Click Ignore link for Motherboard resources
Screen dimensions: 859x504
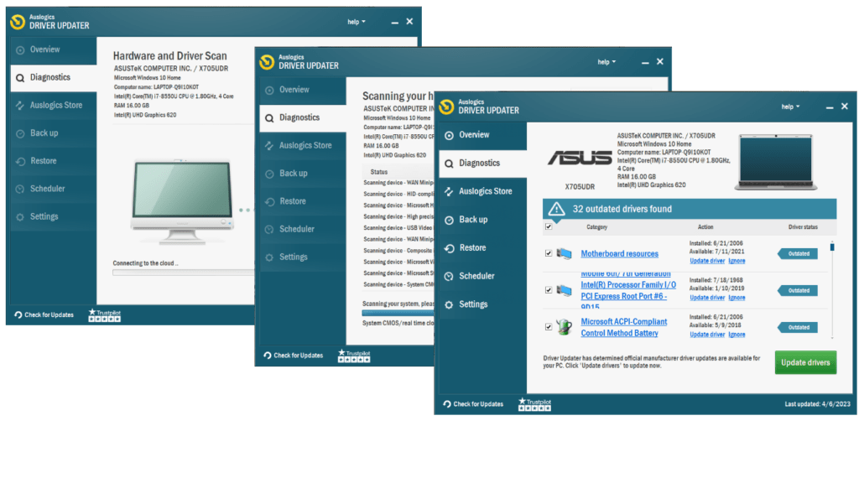point(737,261)
